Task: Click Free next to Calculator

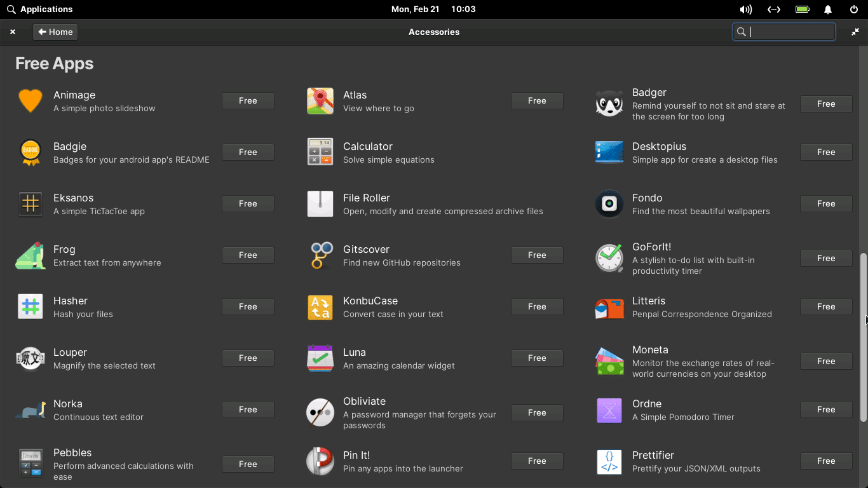Action: (x=537, y=152)
